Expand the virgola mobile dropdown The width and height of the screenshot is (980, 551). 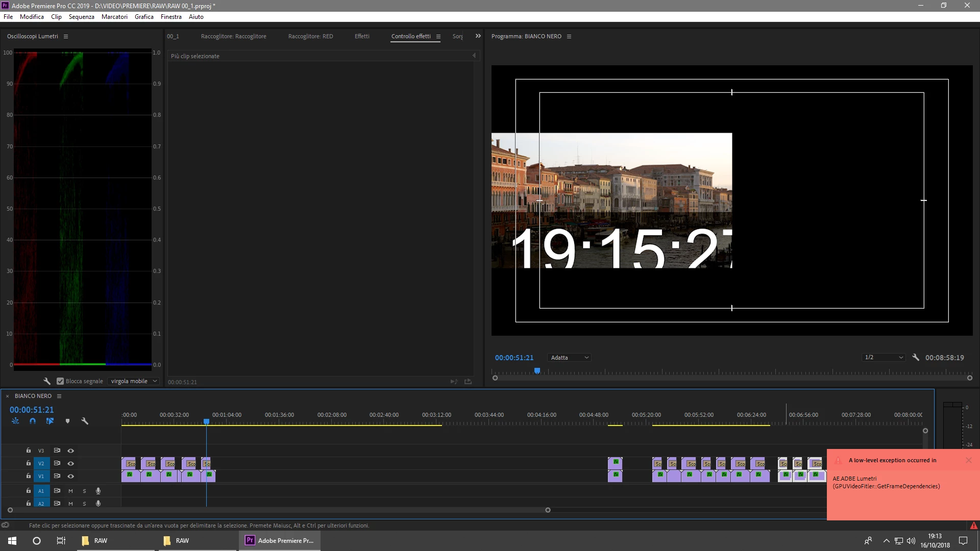coord(134,381)
